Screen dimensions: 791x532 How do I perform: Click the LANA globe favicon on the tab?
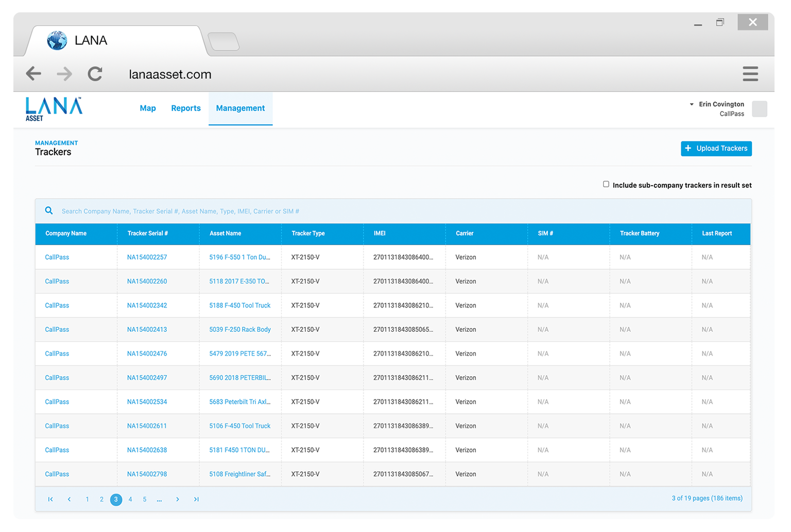coord(57,40)
